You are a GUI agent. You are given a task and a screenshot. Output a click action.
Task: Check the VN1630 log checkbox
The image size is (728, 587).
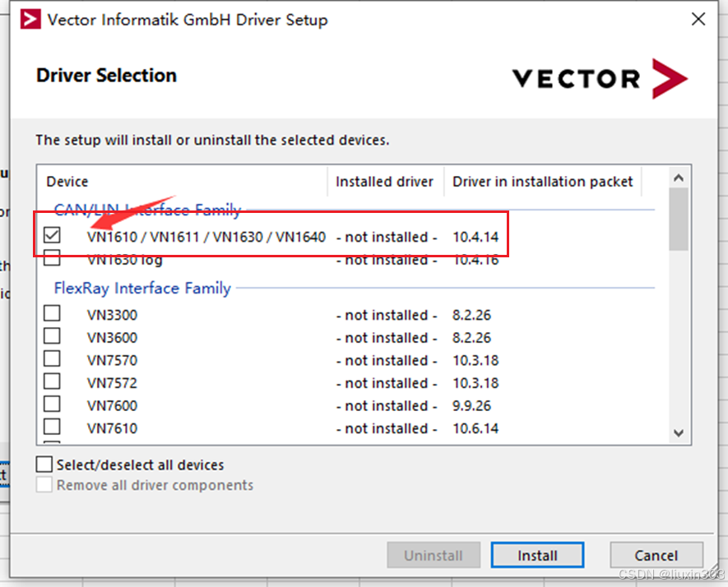(52, 258)
